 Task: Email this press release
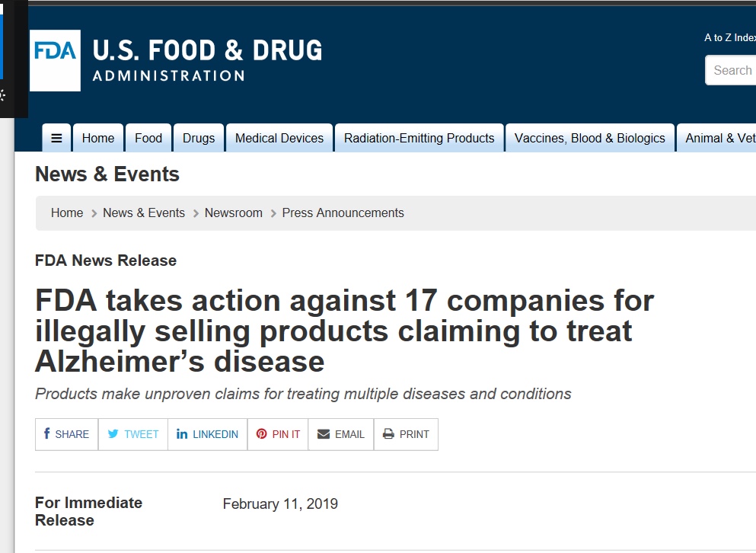[341, 434]
